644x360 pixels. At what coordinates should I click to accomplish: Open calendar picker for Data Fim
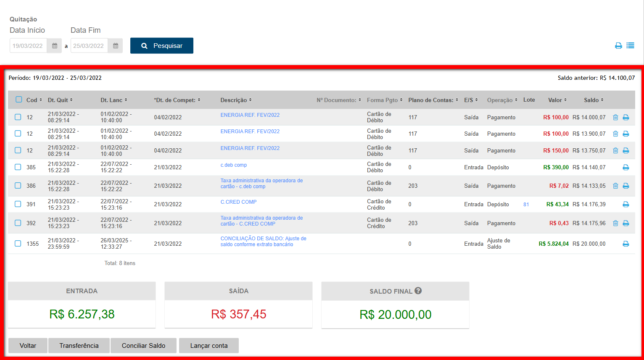tap(116, 46)
